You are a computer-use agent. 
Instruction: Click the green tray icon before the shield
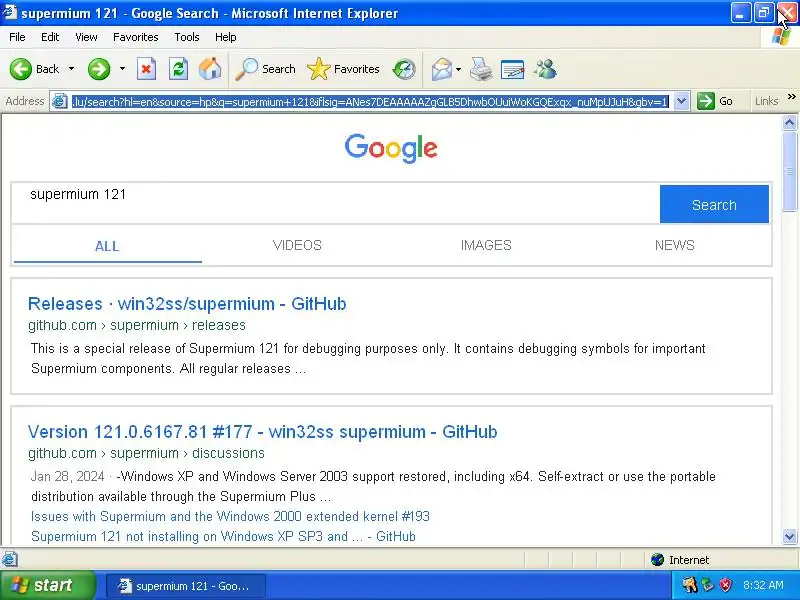click(x=708, y=585)
